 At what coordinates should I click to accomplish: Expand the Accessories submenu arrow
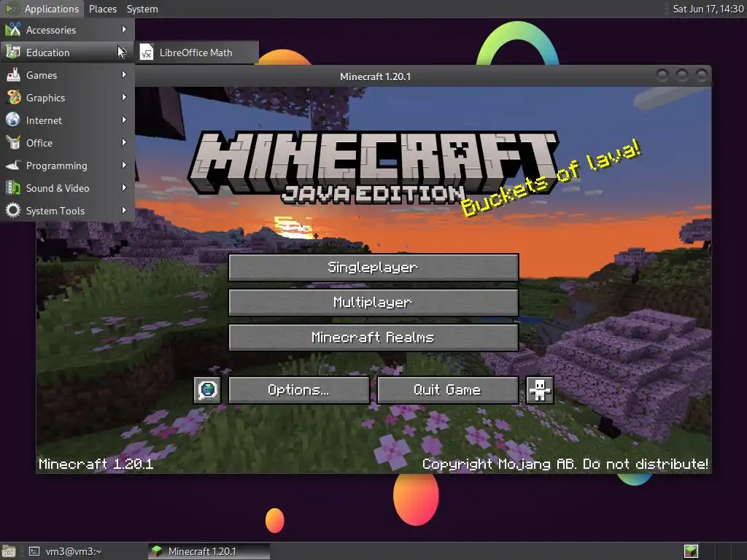pos(124,29)
